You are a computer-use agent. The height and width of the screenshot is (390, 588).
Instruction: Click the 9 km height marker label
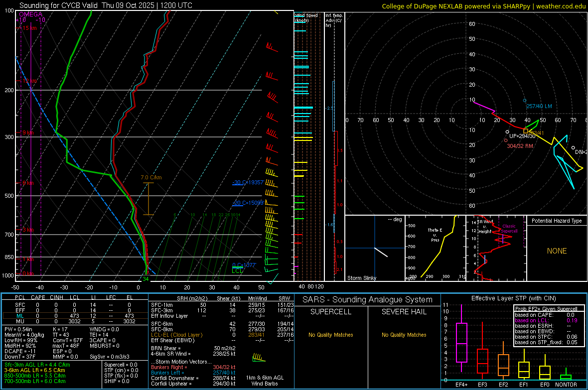(x=28, y=133)
